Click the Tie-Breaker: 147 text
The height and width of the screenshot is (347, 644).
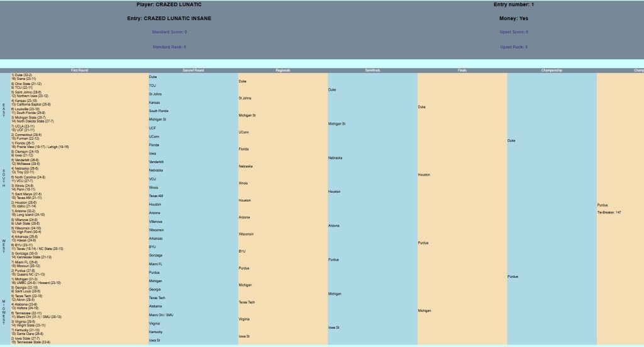pos(609,212)
